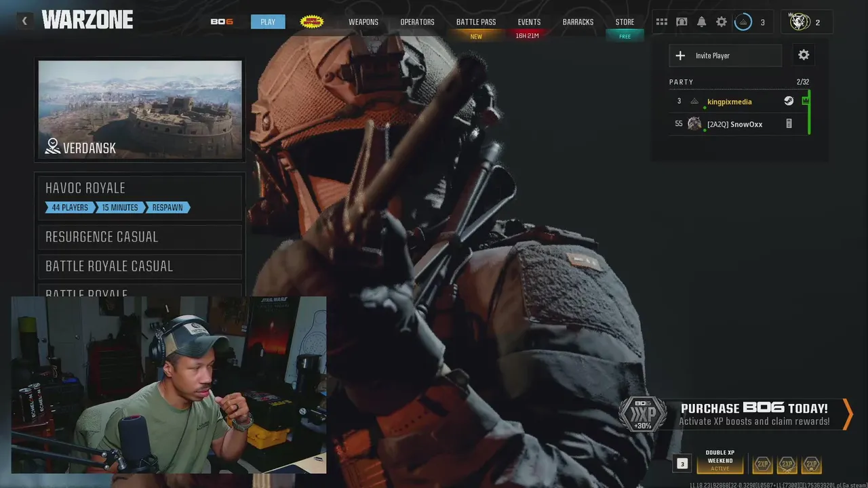This screenshot has height=488, width=868.
Task: Click the 16H 21M event timer
Action: 527,35
